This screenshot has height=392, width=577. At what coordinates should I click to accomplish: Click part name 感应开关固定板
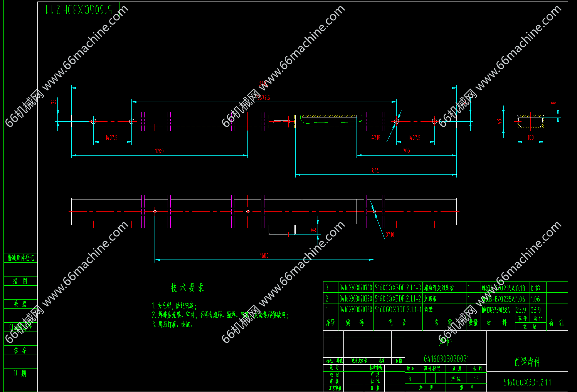tap(439, 288)
